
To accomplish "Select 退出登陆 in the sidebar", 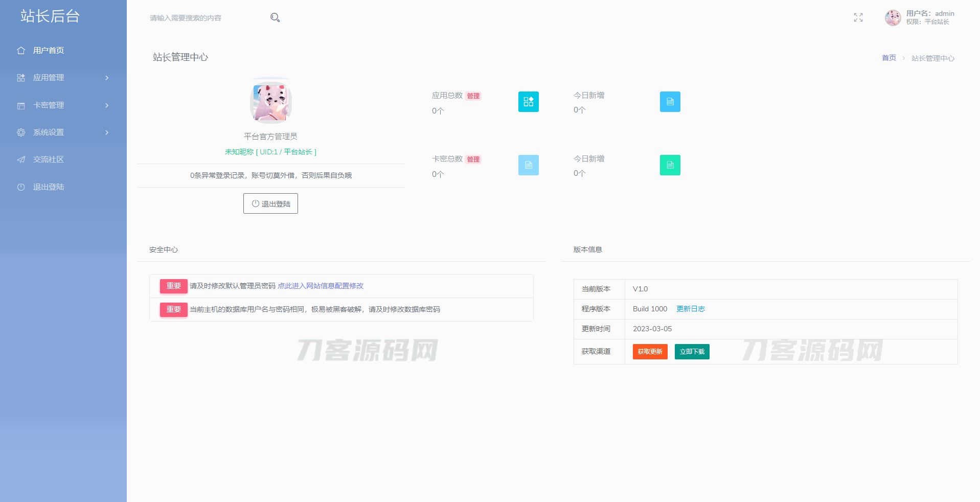I will point(49,187).
